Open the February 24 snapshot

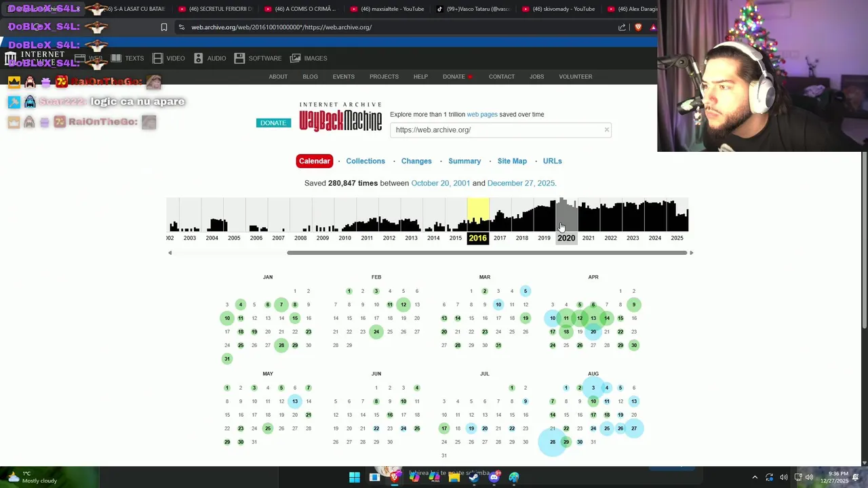click(376, 331)
